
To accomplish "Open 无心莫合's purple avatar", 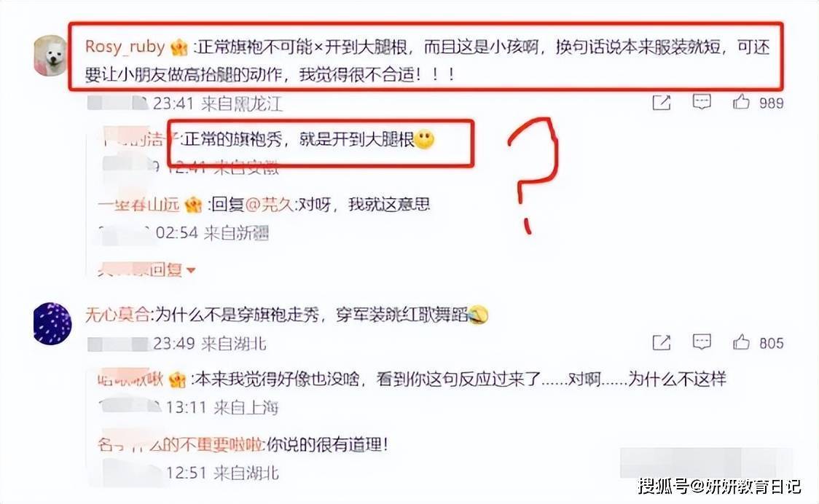I will coord(52,323).
